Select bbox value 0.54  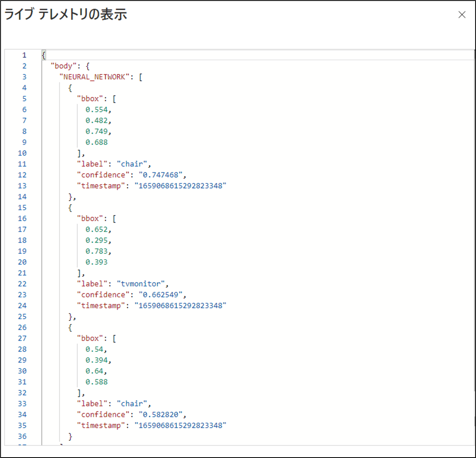click(x=94, y=349)
